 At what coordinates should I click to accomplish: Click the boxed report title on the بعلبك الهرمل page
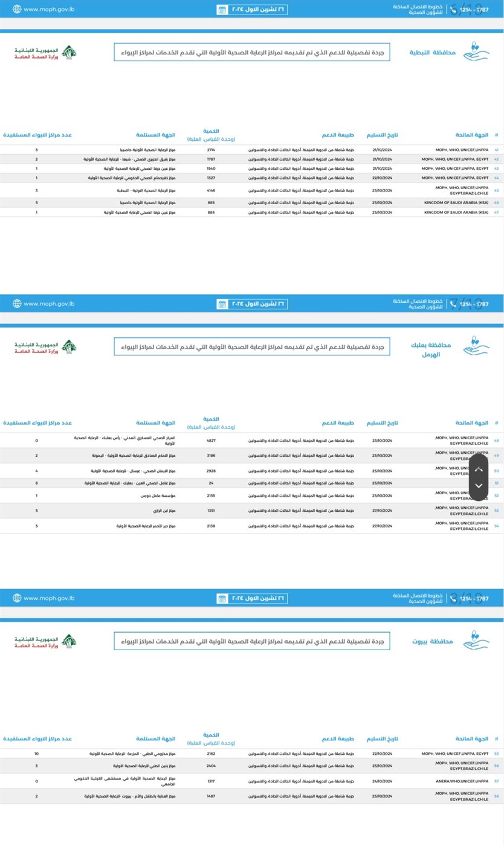click(x=252, y=346)
